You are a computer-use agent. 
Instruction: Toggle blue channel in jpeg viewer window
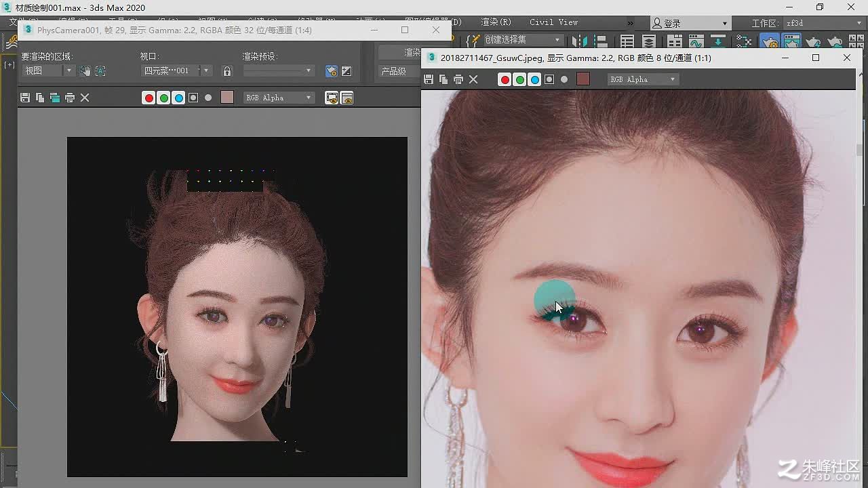pyautogui.click(x=534, y=79)
